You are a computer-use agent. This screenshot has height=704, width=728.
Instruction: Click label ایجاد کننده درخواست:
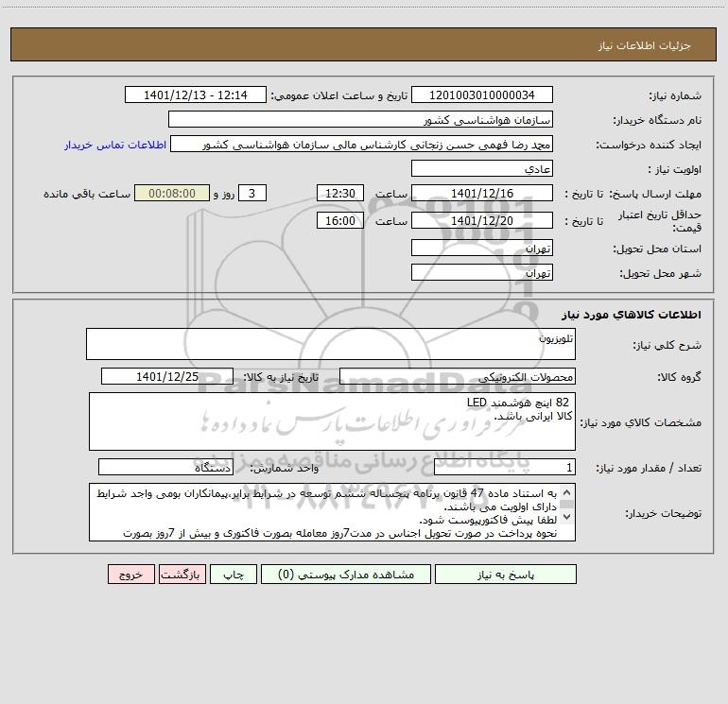pyautogui.click(x=649, y=145)
